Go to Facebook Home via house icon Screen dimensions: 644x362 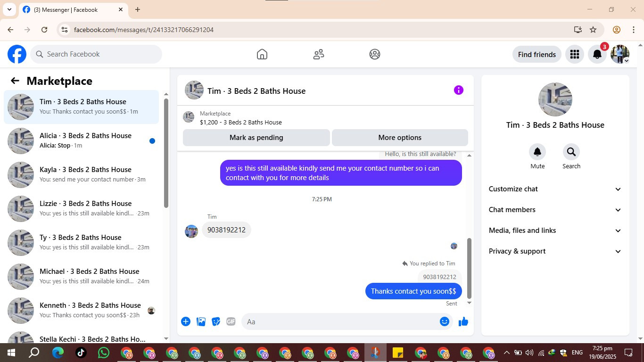pos(262,54)
